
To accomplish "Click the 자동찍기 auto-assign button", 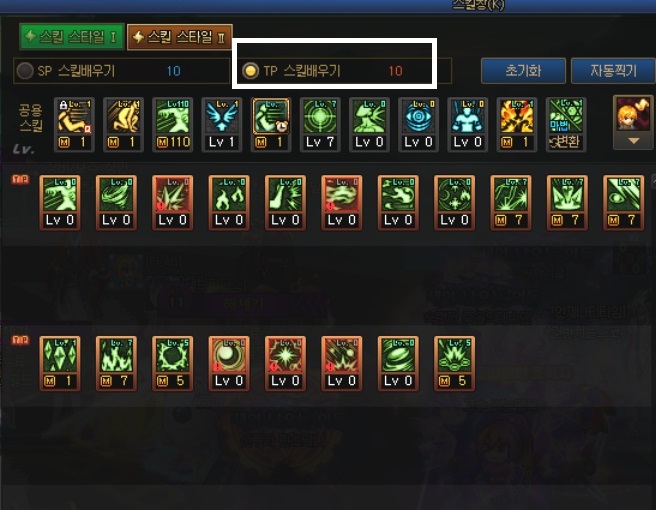I will (x=613, y=71).
